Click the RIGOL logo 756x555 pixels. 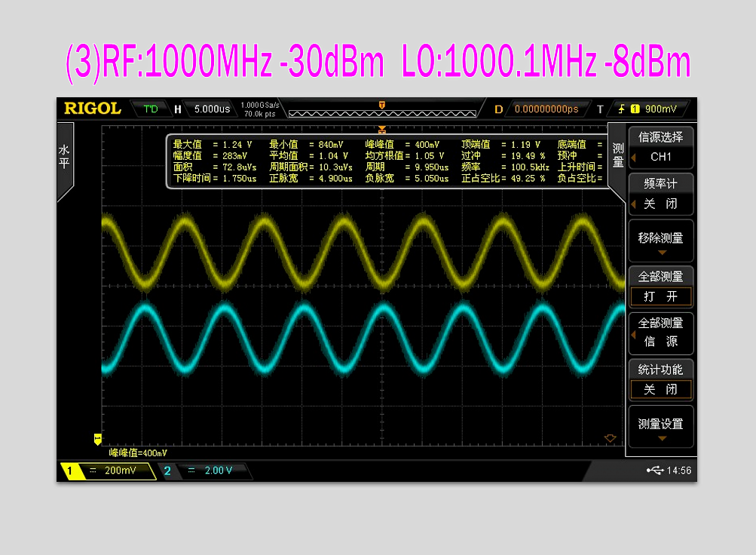tap(93, 109)
